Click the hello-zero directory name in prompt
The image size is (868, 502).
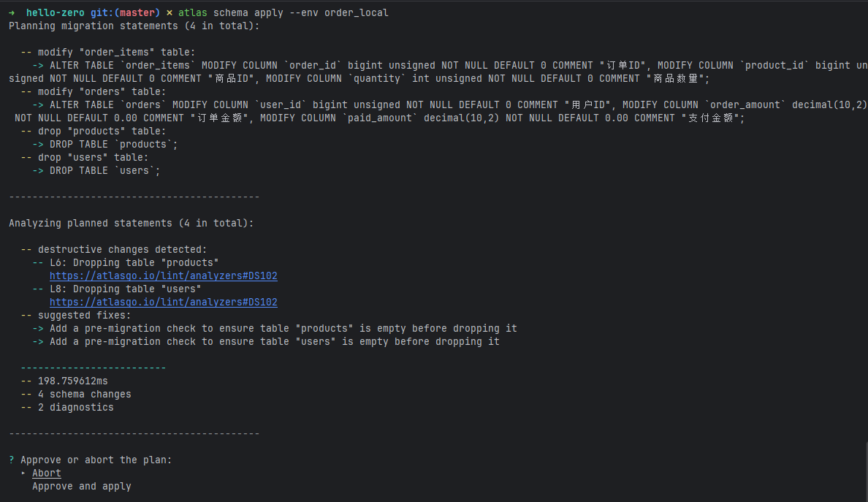click(x=56, y=12)
